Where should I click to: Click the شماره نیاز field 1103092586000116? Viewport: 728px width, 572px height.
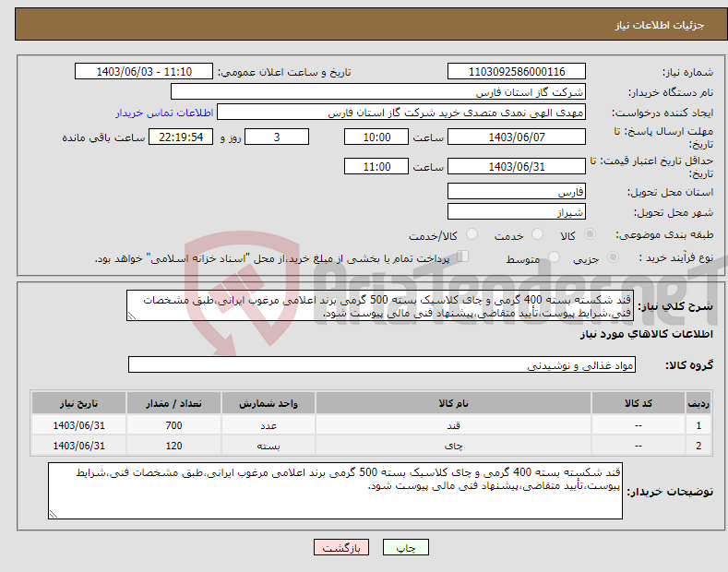click(517, 72)
